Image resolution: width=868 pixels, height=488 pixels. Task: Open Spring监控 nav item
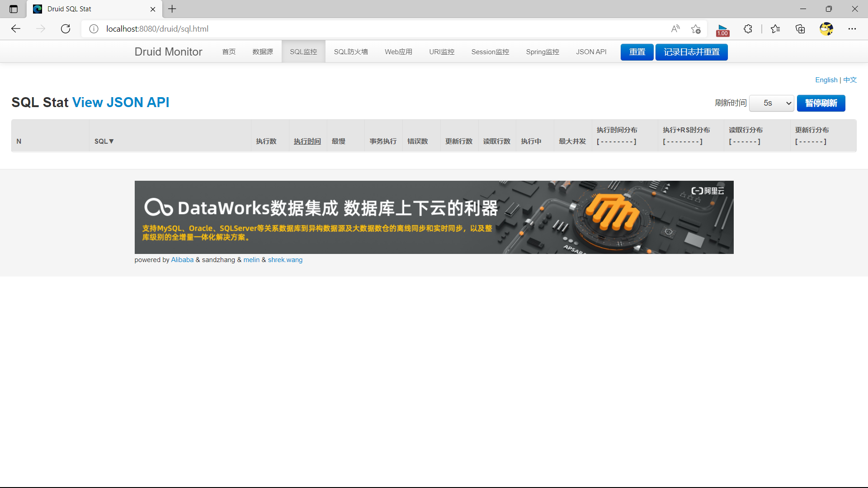click(x=542, y=52)
